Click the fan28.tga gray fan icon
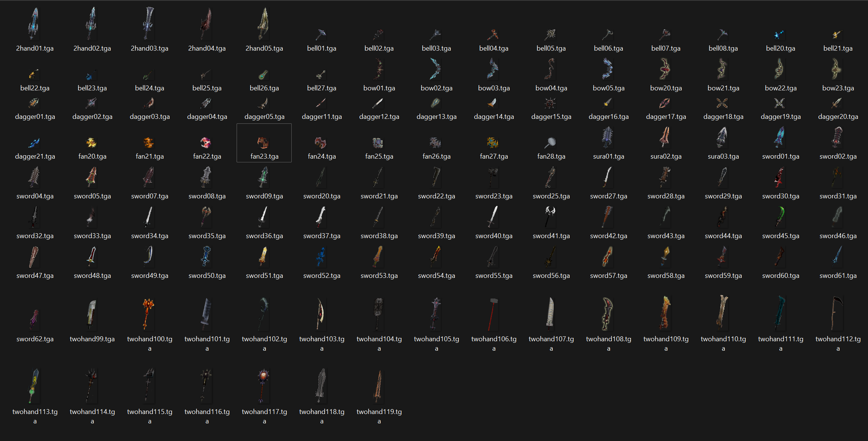The width and height of the screenshot is (868, 441). (550, 142)
